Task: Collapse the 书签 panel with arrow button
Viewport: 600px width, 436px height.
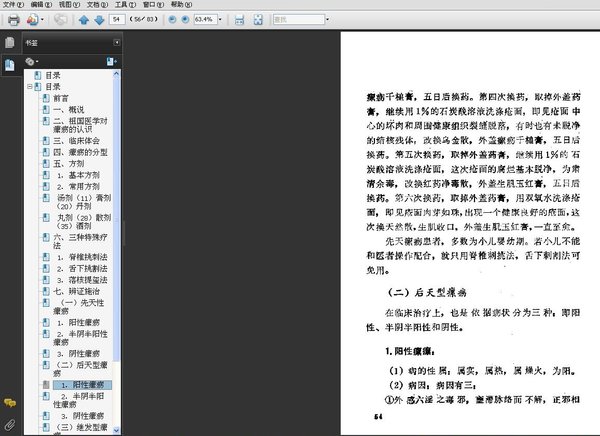Action: pos(117,42)
